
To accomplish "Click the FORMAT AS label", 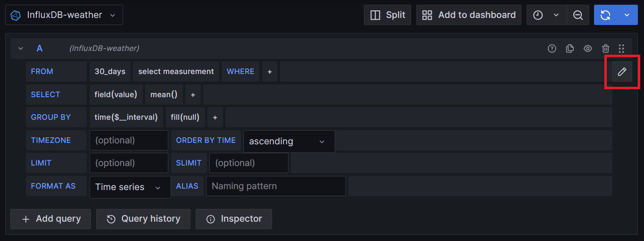I will (53, 186).
